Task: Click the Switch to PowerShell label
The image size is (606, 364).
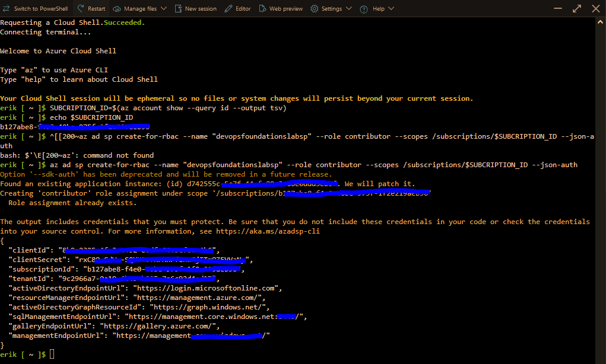Action: (40, 8)
